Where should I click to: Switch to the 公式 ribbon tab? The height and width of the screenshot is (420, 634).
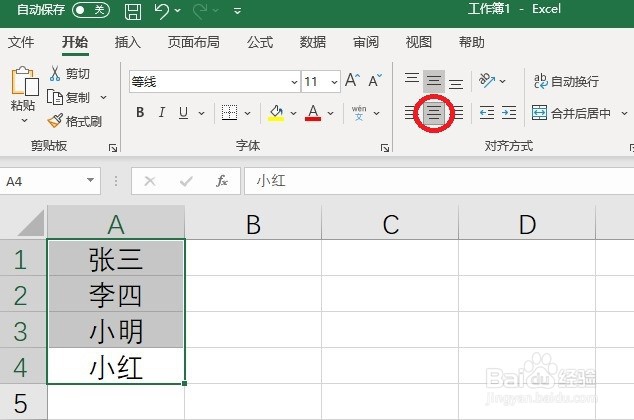tap(260, 42)
